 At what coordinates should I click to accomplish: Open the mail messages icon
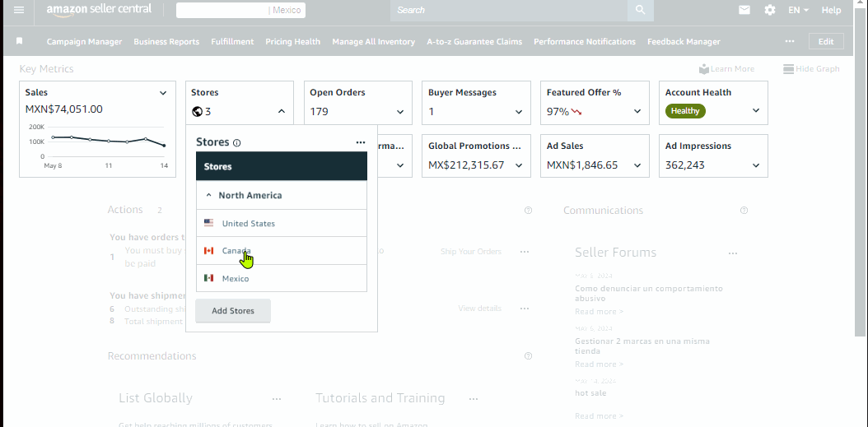[x=744, y=10]
